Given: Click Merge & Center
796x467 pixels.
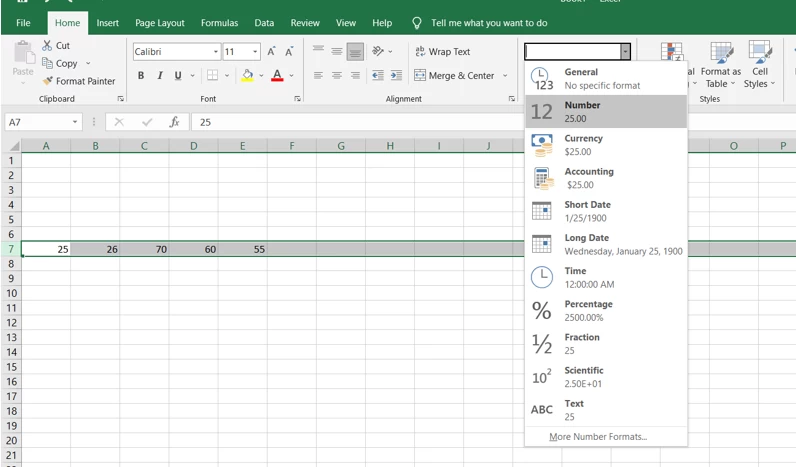Looking at the screenshot, I should click(x=454, y=75).
